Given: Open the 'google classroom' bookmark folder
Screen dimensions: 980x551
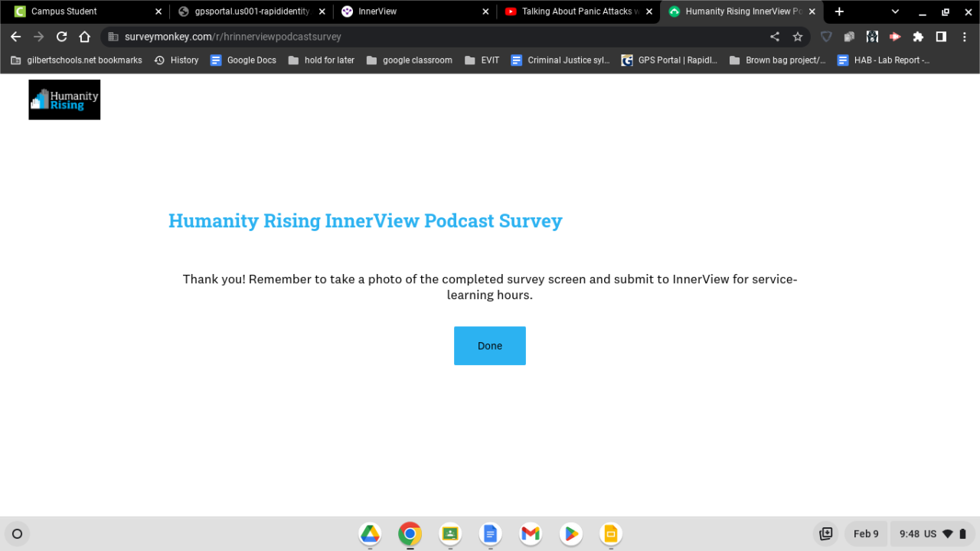Looking at the screenshot, I should (x=410, y=60).
